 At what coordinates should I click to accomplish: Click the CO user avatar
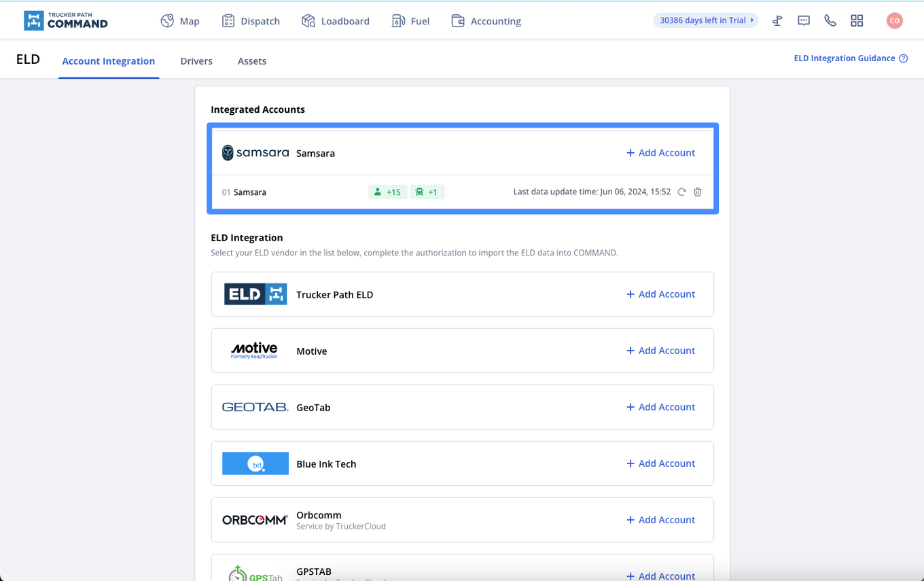(x=894, y=21)
